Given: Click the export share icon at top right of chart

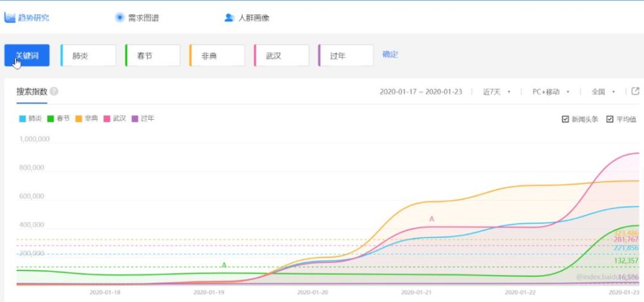Looking at the screenshot, I should (x=636, y=91).
